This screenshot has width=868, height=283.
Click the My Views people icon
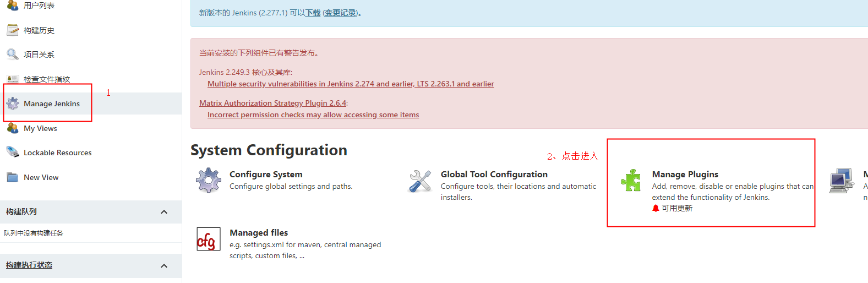click(12, 128)
